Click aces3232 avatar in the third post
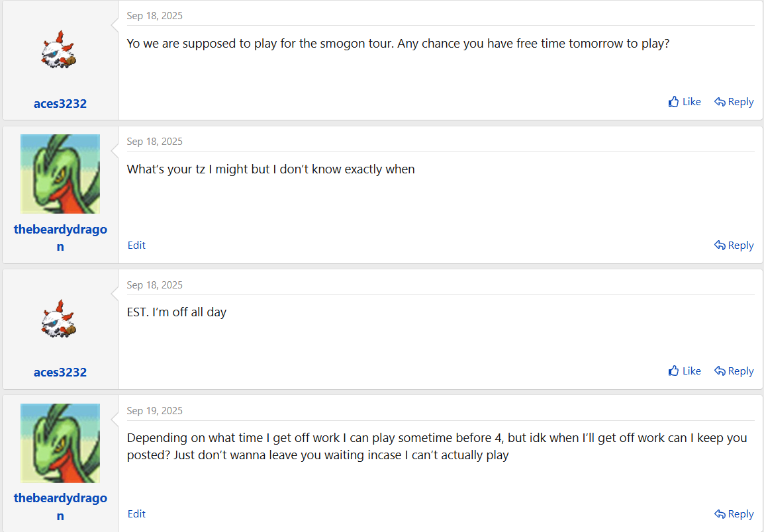Viewport: 764px width, 532px height. (59, 319)
